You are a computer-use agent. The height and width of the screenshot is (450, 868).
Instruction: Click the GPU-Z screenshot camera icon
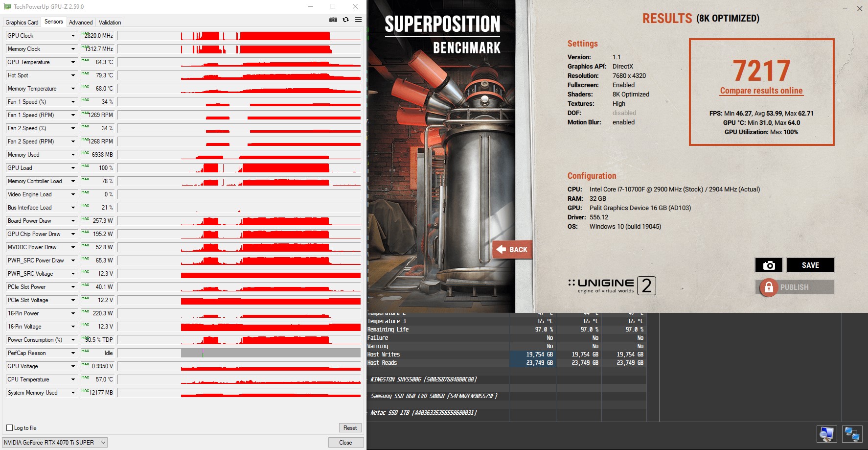333,20
